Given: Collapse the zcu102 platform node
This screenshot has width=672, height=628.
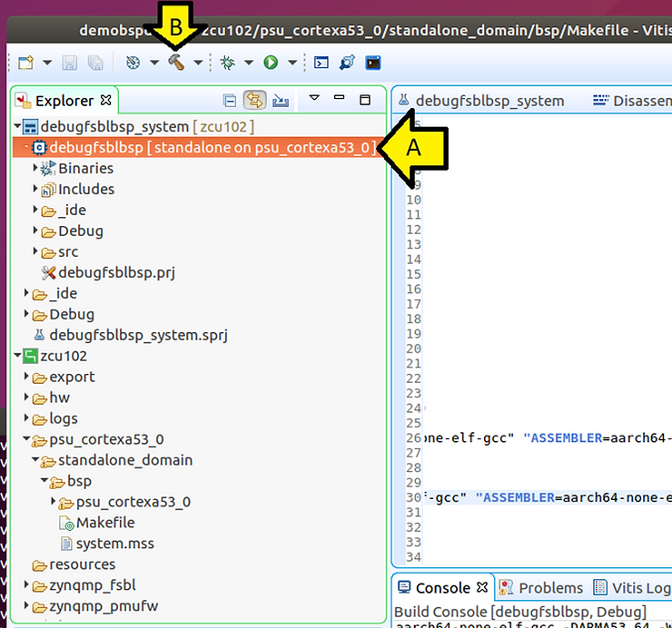Looking at the screenshot, I should point(19,356).
